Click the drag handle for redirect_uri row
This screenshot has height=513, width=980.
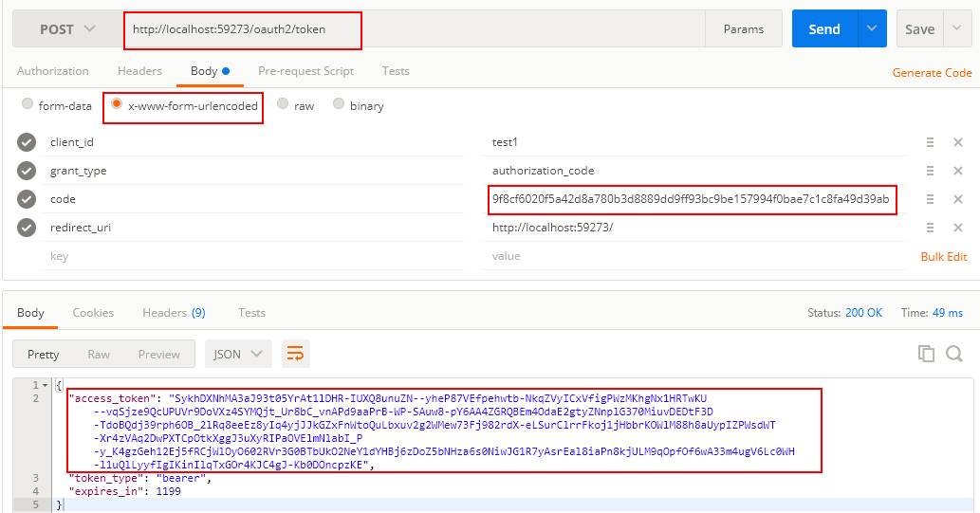click(x=930, y=228)
